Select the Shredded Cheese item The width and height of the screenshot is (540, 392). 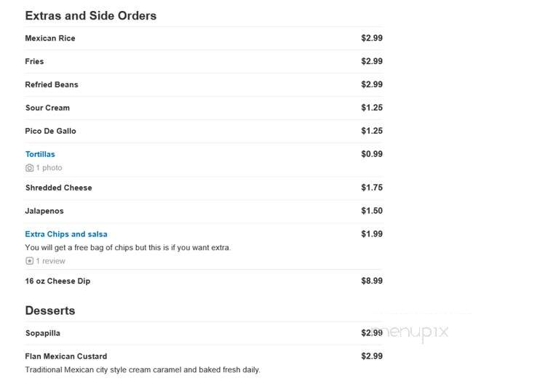pos(58,188)
